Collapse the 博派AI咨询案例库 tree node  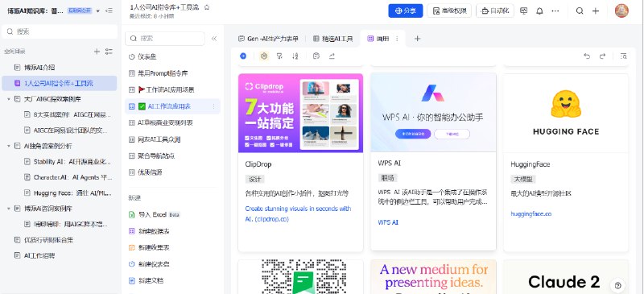[x=9, y=209]
